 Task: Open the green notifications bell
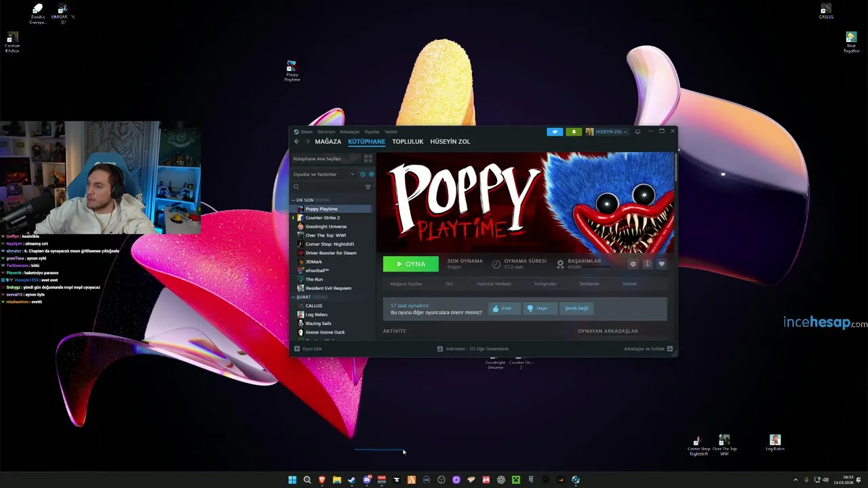574,131
